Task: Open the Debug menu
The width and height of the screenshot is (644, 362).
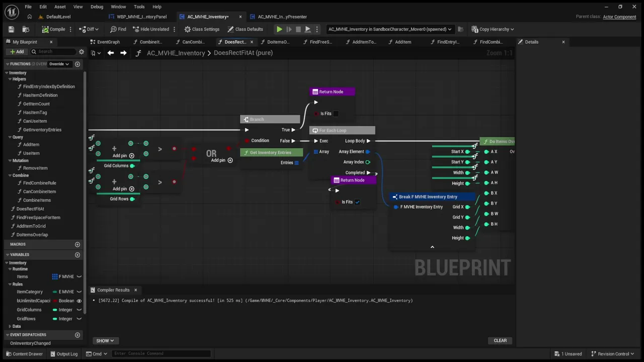Action: pyautogui.click(x=97, y=7)
